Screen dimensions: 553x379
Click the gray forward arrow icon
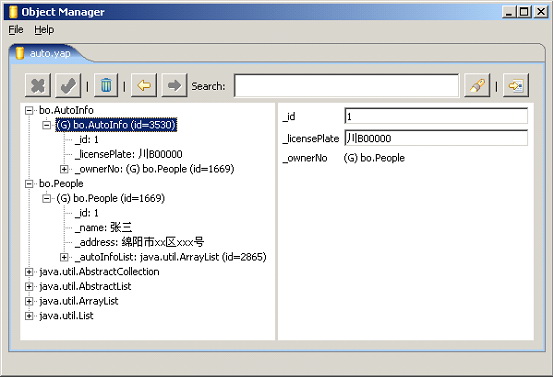coord(174,85)
